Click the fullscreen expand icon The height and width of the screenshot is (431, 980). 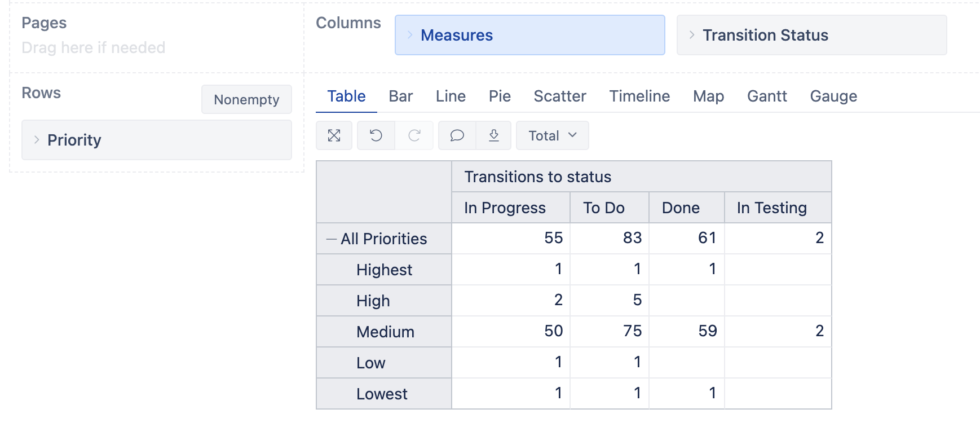[334, 135]
